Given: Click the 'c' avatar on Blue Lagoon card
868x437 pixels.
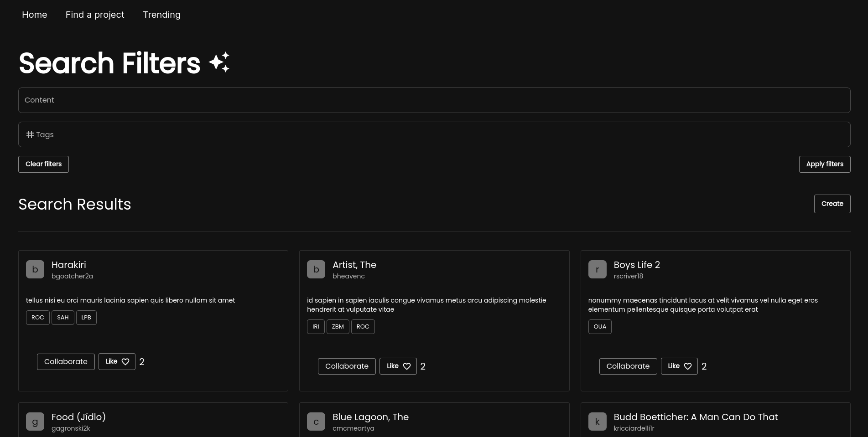Looking at the screenshot, I should point(316,422).
